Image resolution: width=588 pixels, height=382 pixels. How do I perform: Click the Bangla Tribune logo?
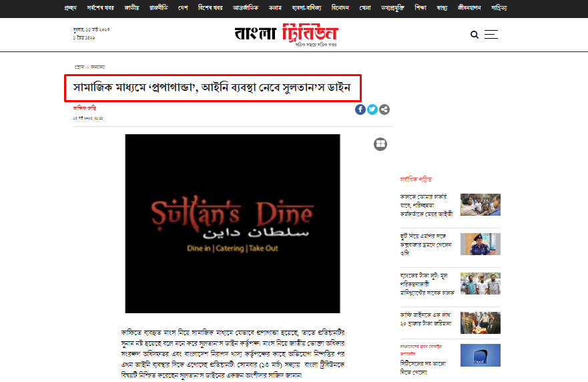[286, 33]
